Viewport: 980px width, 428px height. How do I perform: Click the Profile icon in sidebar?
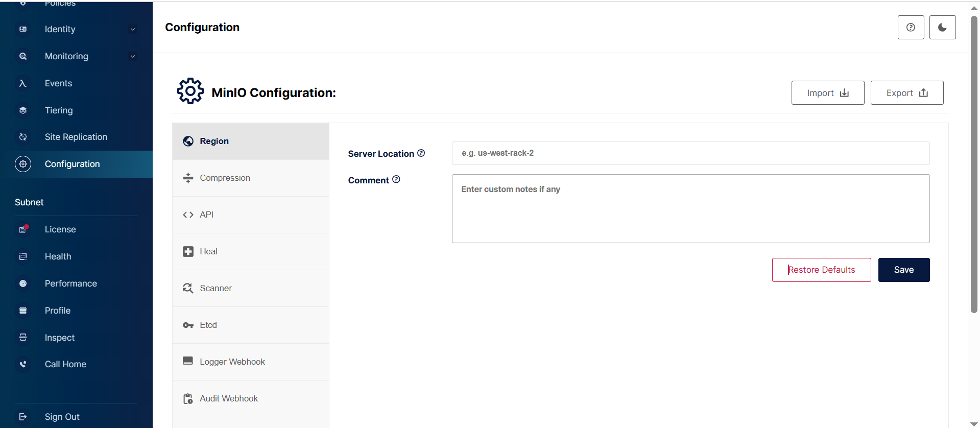(x=23, y=311)
